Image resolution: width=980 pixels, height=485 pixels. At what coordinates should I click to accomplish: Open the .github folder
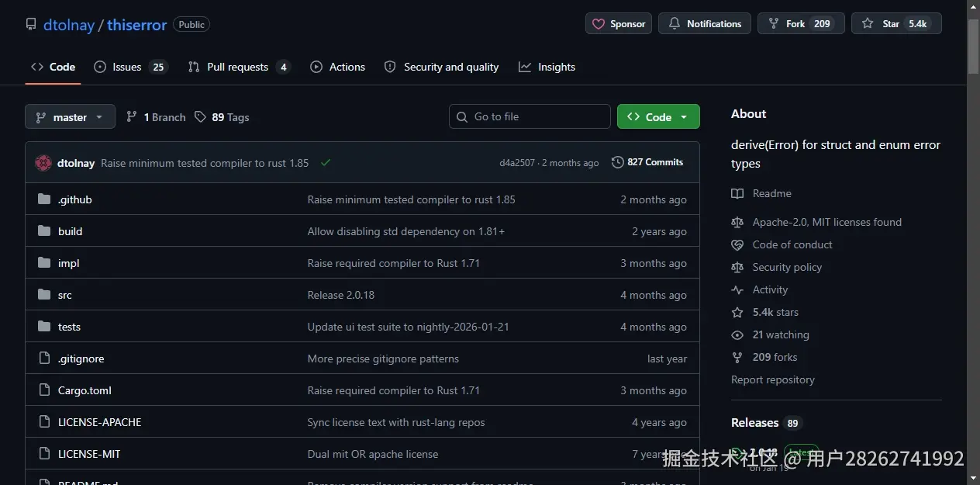(75, 199)
